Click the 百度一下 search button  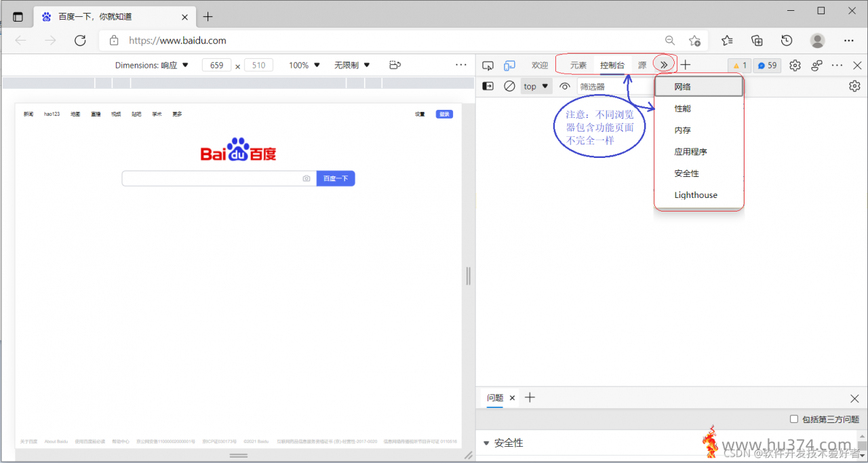coord(336,178)
